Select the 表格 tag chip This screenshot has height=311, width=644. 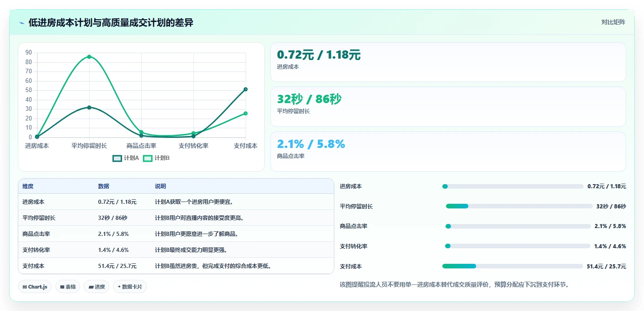68,287
